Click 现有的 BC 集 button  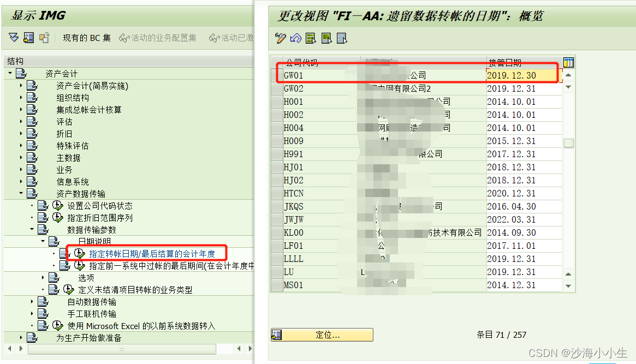coord(87,38)
